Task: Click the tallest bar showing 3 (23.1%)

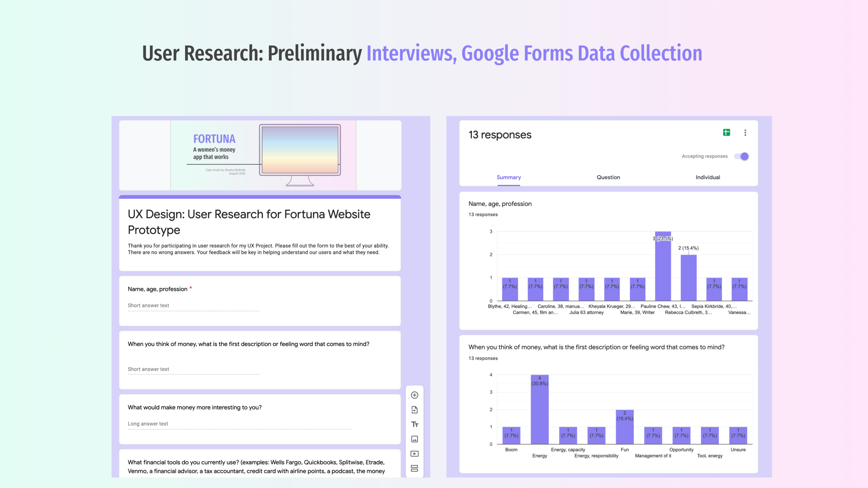Action: 663,267
